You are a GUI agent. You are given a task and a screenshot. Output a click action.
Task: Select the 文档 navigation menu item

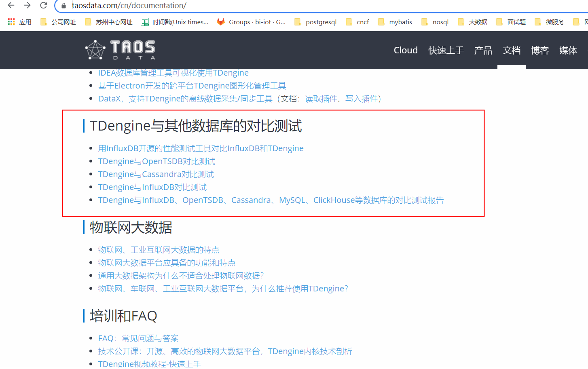coord(511,50)
